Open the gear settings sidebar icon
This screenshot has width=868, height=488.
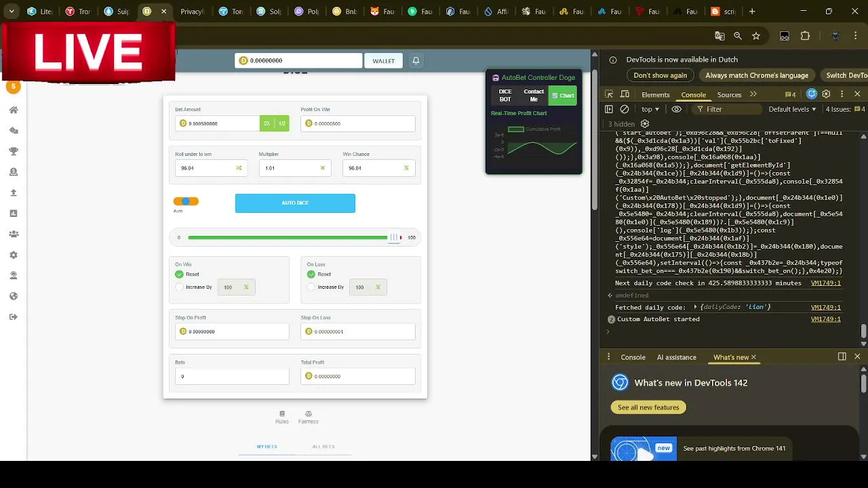(13, 255)
